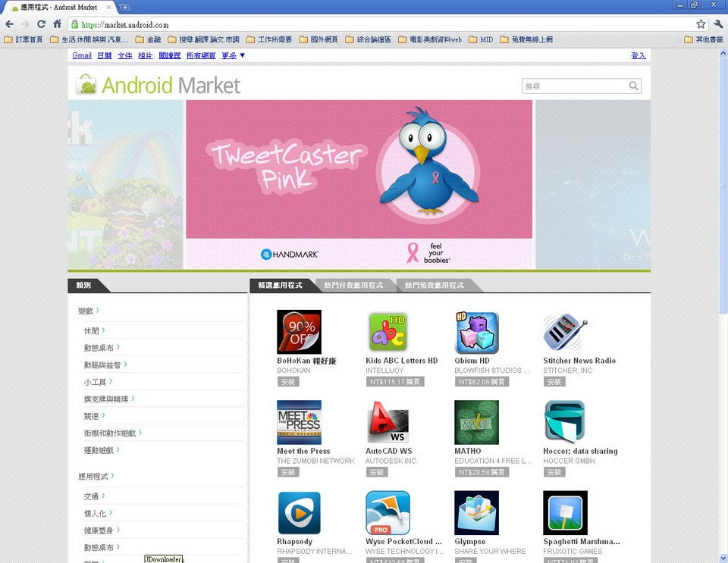
Task: Expand the 更多 dropdown in Google bar
Action: (233, 55)
